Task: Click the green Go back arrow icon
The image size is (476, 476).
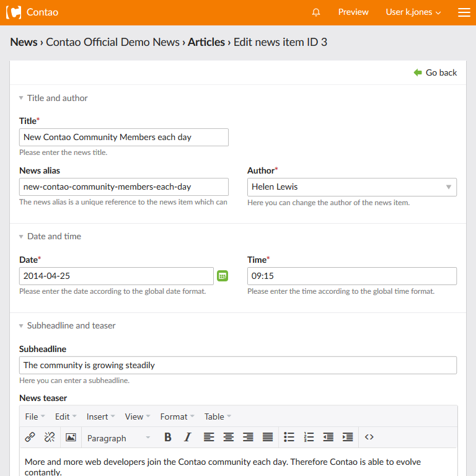Action: (418, 73)
